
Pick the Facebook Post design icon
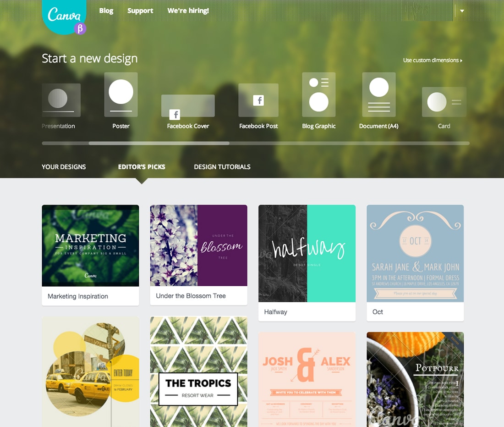pos(258,100)
